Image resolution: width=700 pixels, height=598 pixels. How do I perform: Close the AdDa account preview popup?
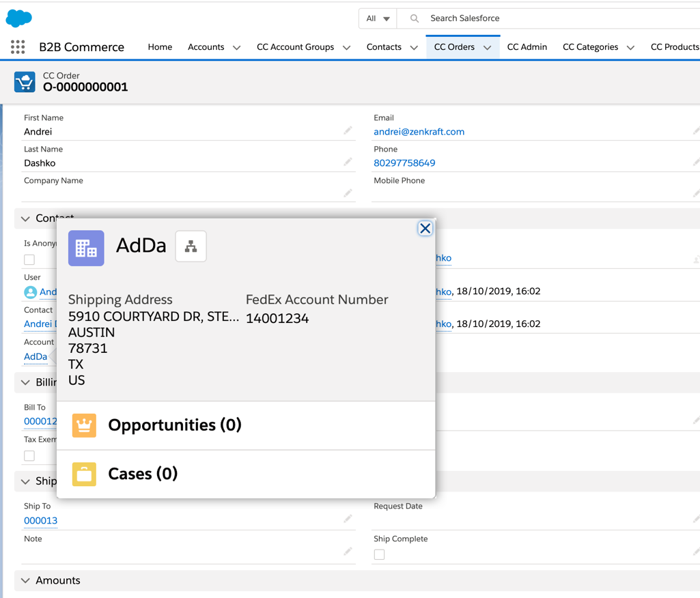tap(425, 229)
